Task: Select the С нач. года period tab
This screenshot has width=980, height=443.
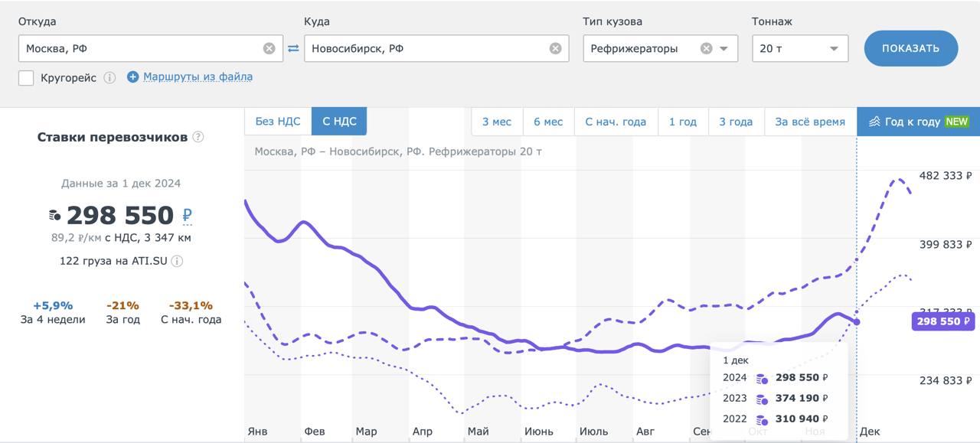Action: pyautogui.click(x=616, y=122)
